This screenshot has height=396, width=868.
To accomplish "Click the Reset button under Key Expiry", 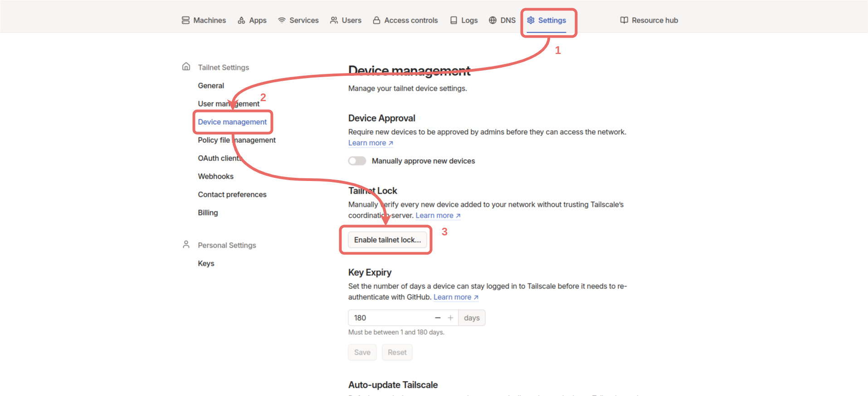I will point(397,352).
